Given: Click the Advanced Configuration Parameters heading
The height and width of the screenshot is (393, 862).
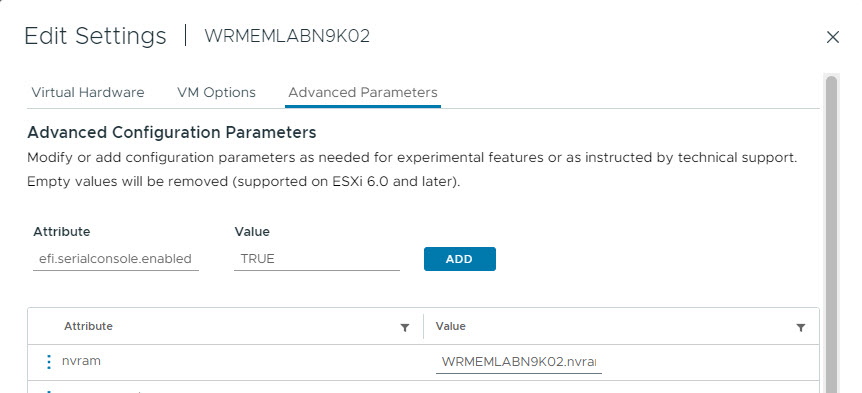Looking at the screenshot, I should (x=172, y=132).
